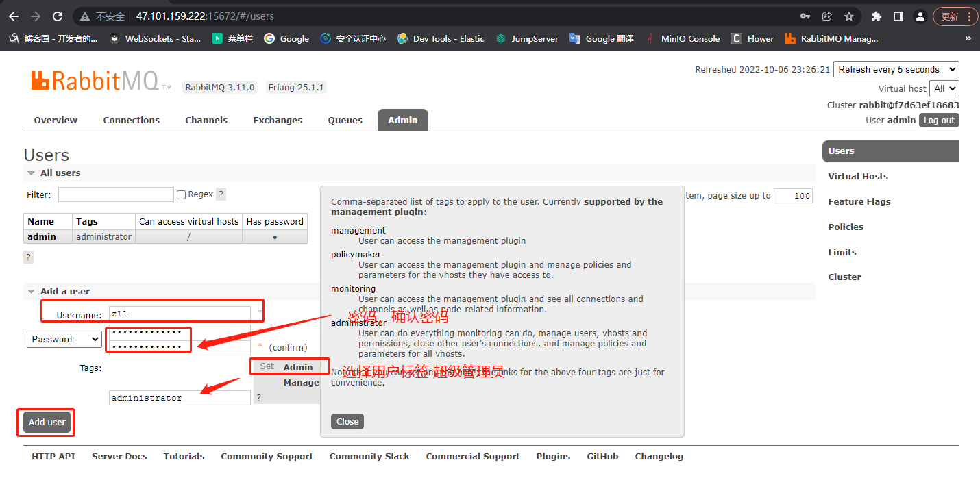Toggle the browser side panel icon
This screenshot has width=980, height=504.
[898, 16]
